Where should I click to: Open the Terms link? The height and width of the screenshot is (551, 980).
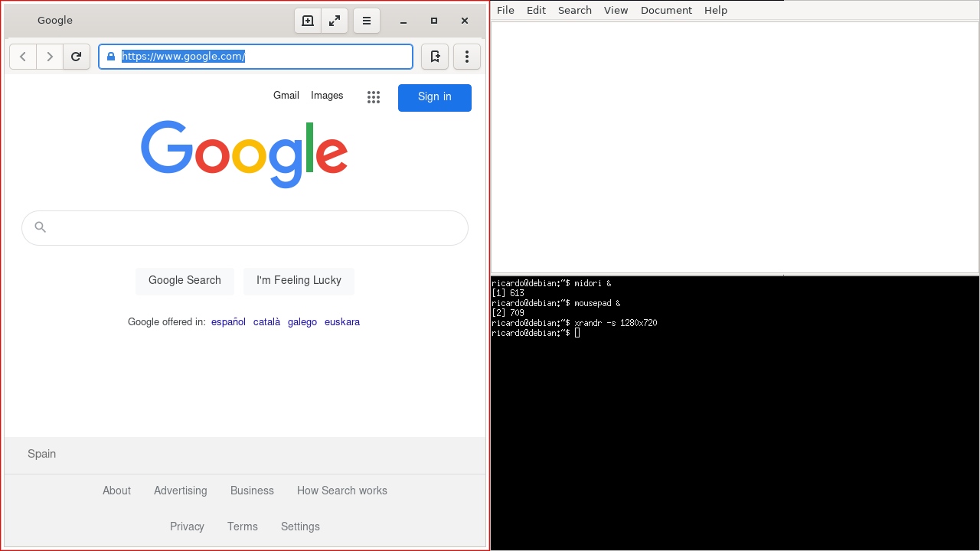click(x=243, y=527)
